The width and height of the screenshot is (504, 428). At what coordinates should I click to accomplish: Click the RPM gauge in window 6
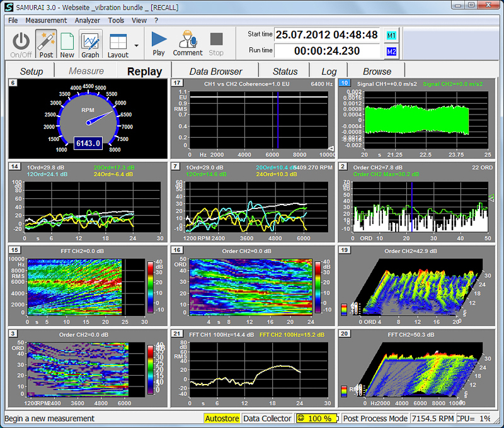pos(88,118)
